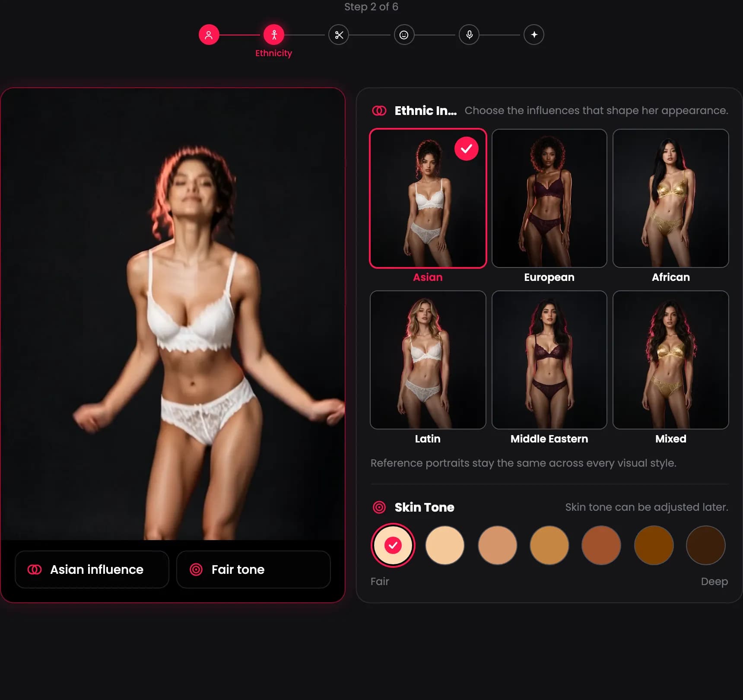Click the Skin Tone heading
This screenshot has width=743, height=700.
point(425,507)
